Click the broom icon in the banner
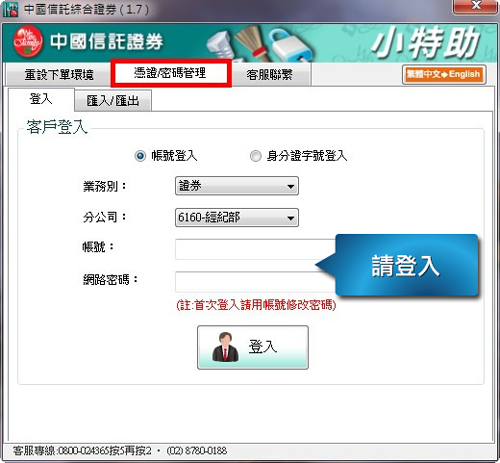This screenshot has width=500, height=463. (252, 43)
